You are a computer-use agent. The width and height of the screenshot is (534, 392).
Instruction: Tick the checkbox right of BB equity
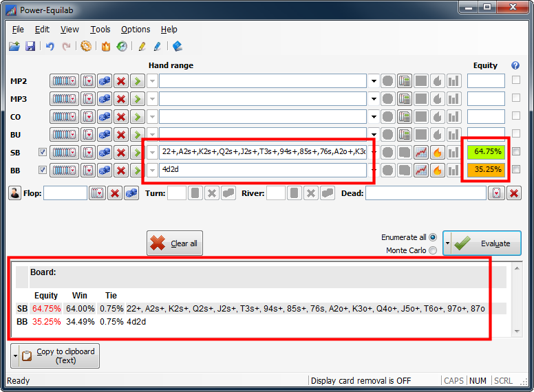tap(516, 169)
